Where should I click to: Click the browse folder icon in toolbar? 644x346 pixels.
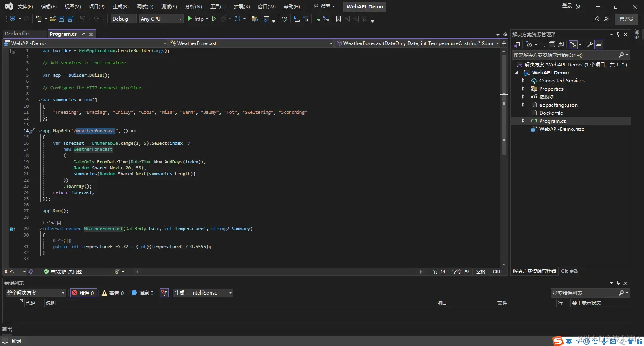coord(254,19)
